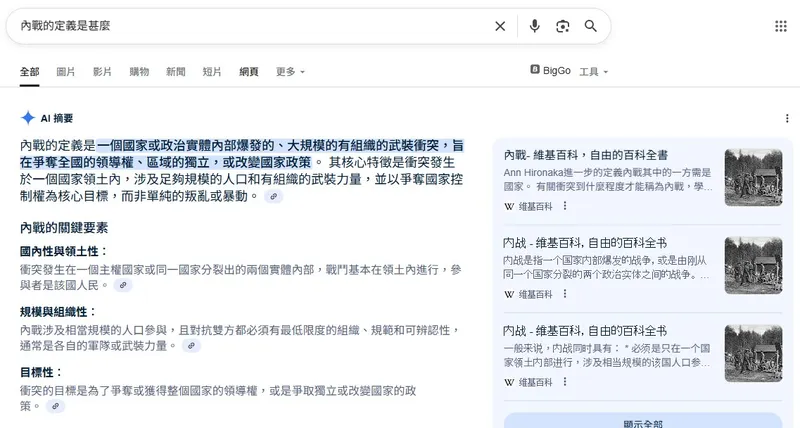The width and height of the screenshot is (800, 428).
Task: Open thumbnail image of third Wikipedia result
Action: pyautogui.click(x=753, y=354)
